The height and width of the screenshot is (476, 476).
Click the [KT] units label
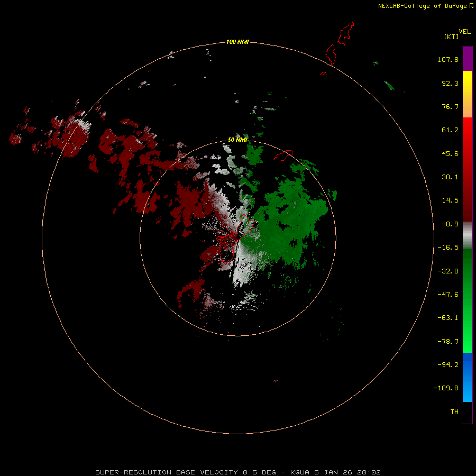click(452, 36)
